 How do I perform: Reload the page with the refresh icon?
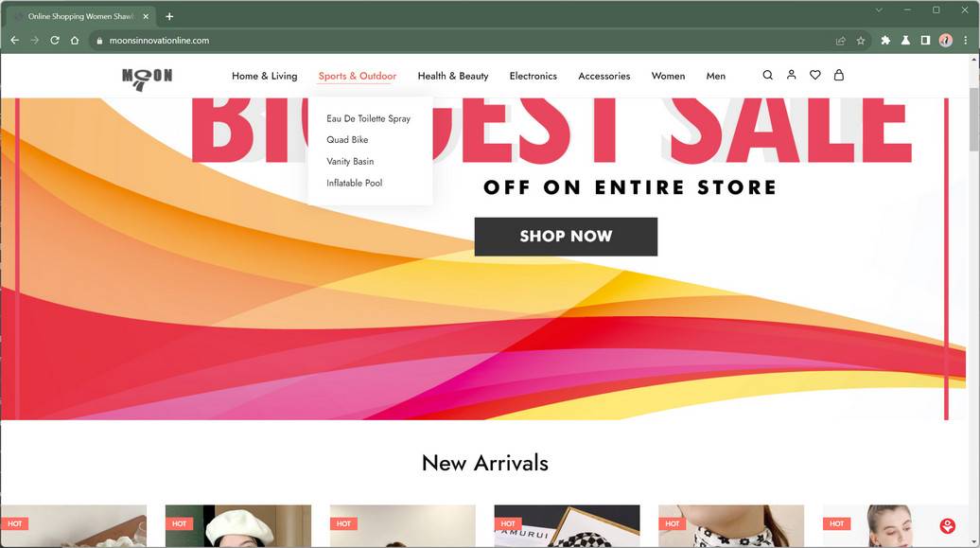pos(55,40)
